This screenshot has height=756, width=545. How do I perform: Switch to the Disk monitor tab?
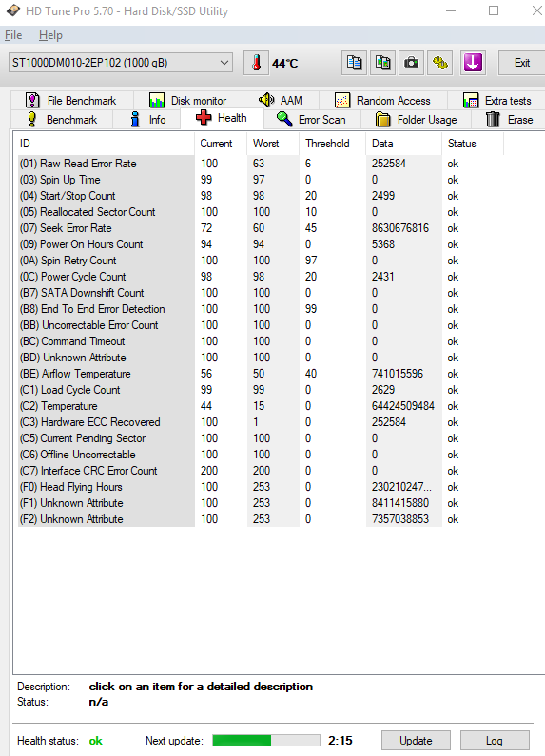[x=188, y=100]
